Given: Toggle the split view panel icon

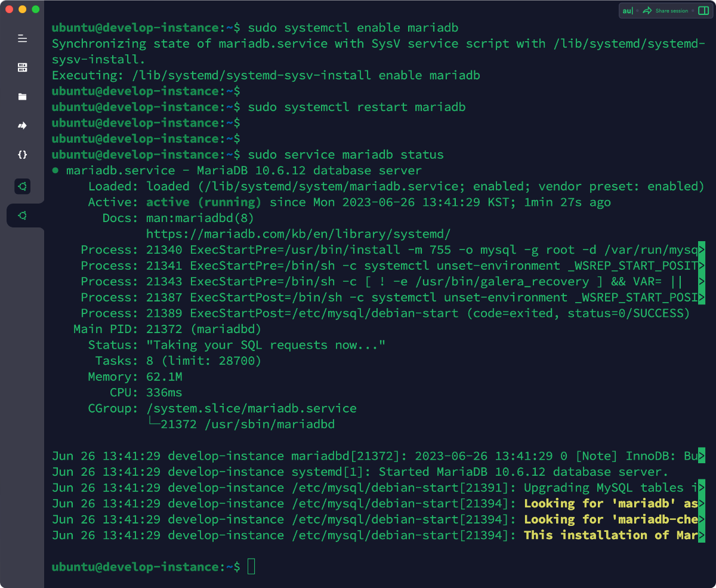Looking at the screenshot, I should 703,11.
